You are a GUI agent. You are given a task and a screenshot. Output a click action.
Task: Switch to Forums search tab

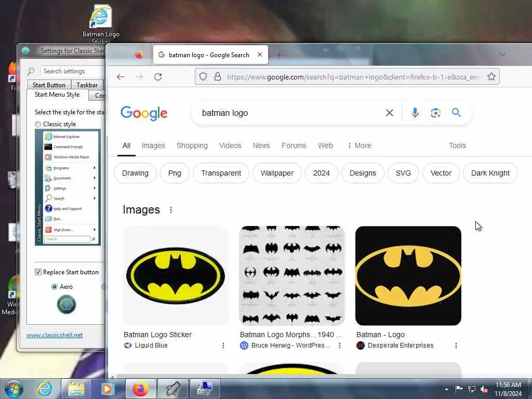coord(294,145)
